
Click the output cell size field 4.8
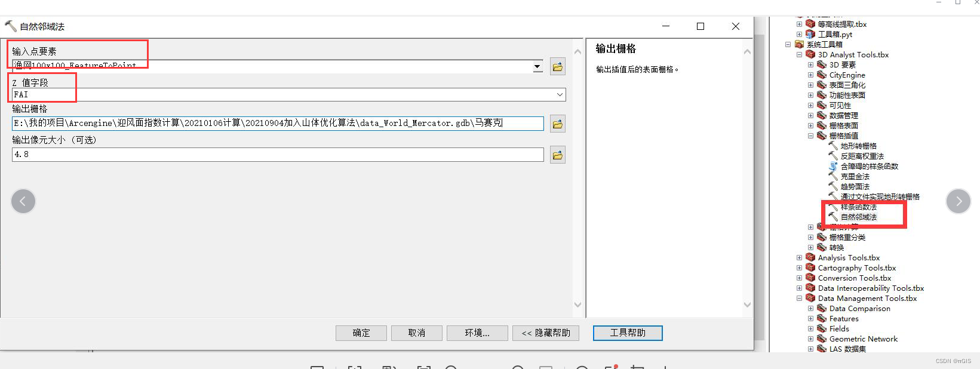(x=278, y=155)
